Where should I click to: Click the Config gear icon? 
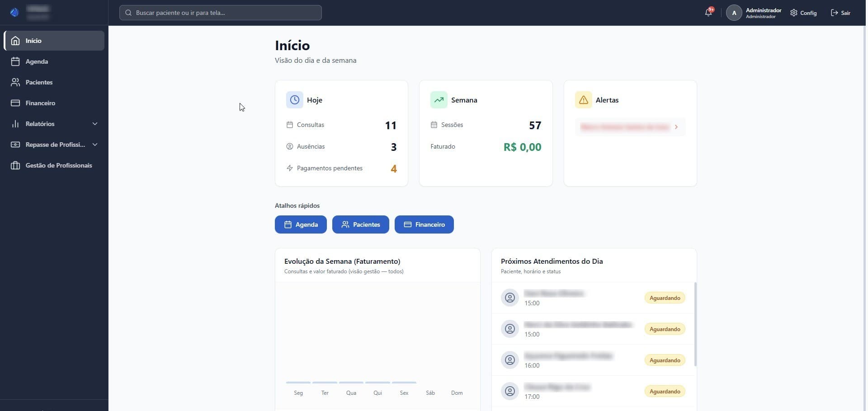click(x=794, y=13)
